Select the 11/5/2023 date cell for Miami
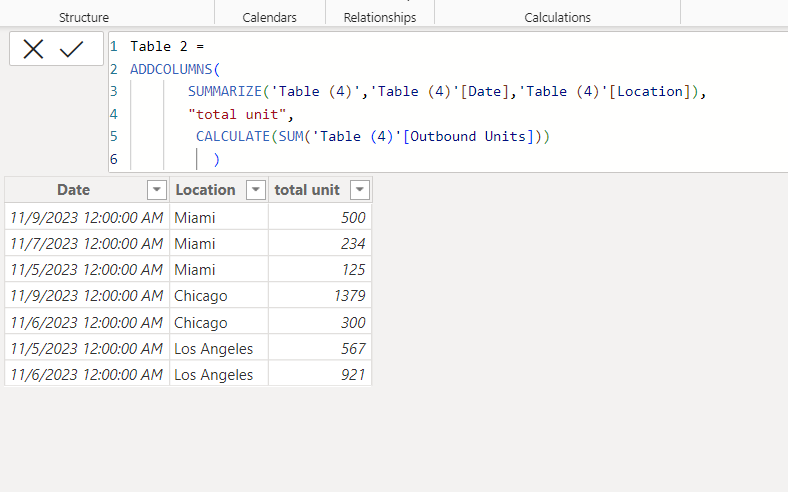Image resolution: width=788 pixels, height=492 pixels. [86, 270]
